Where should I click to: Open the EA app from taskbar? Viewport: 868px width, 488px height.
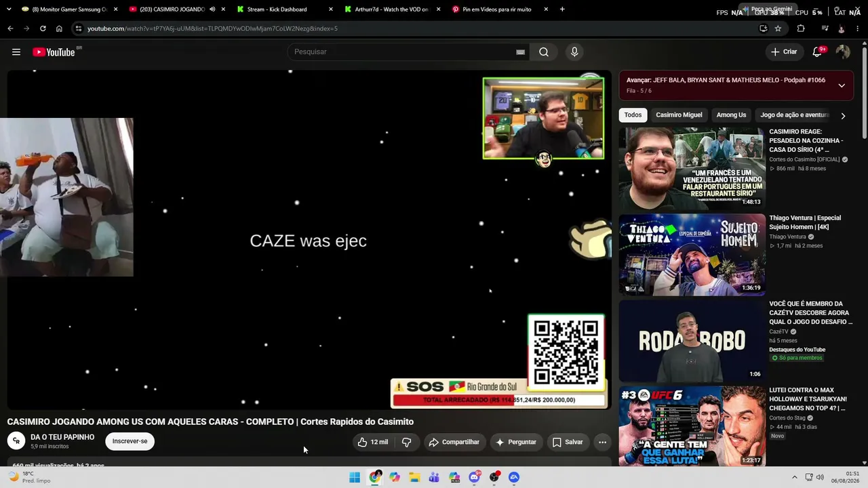(x=514, y=477)
